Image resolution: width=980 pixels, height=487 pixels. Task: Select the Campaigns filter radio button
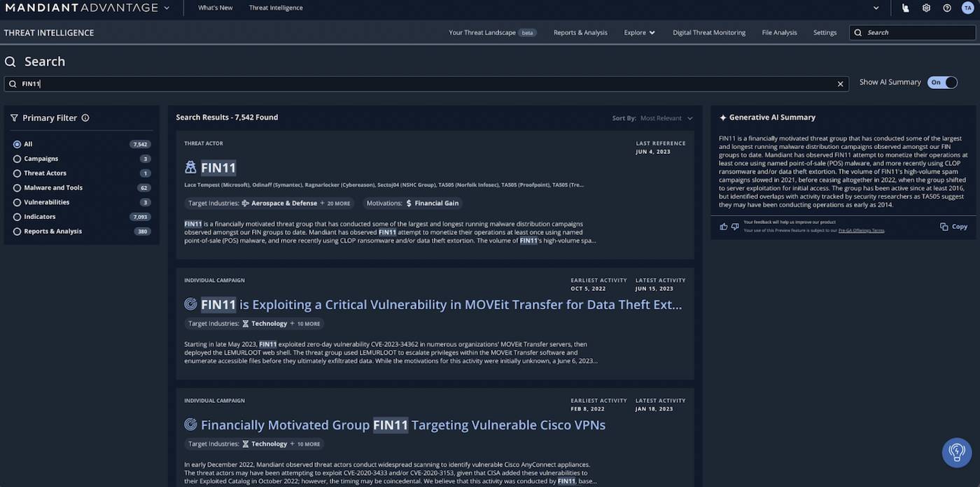click(x=17, y=159)
